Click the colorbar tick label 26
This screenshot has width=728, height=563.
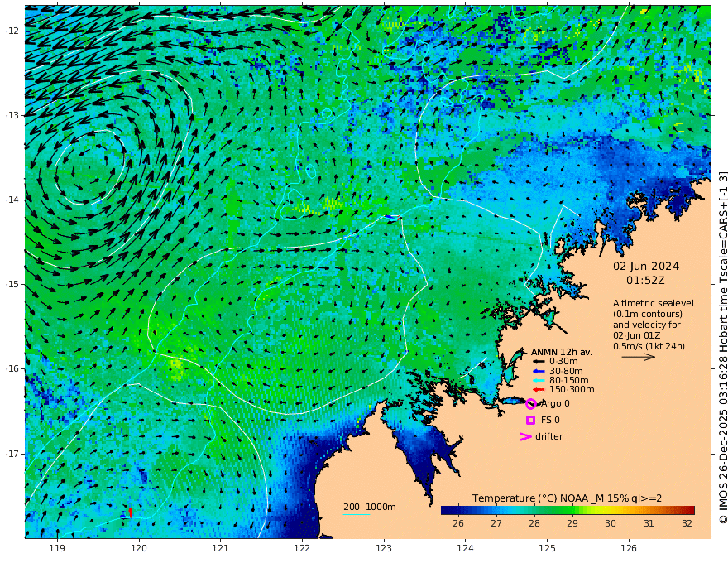coord(458,523)
